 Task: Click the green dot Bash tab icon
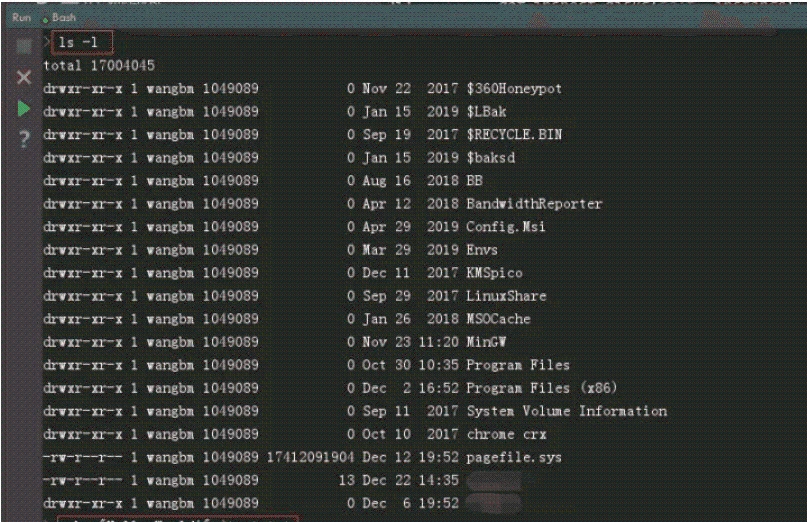tap(46, 18)
